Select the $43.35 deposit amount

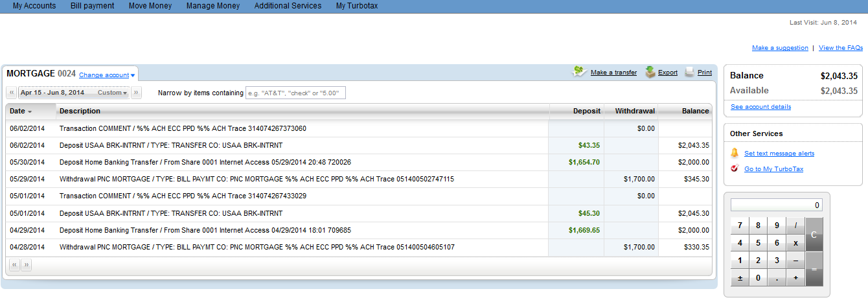(589, 145)
